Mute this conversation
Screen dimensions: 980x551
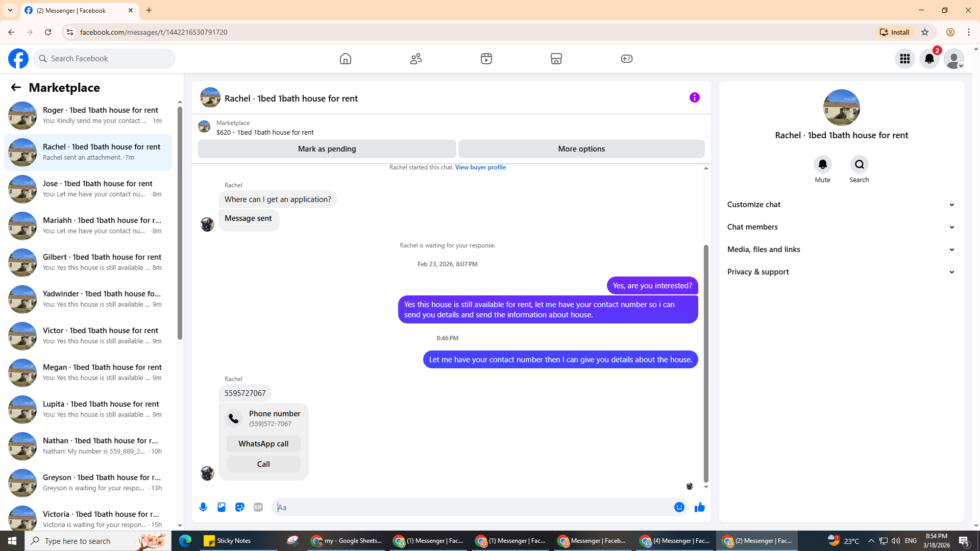(x=822, y=165)
